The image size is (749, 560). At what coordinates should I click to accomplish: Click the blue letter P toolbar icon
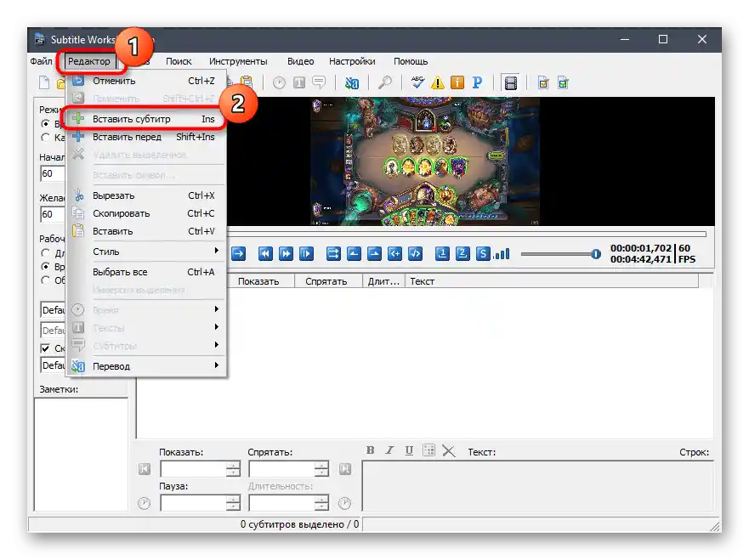tap(477, 82)
